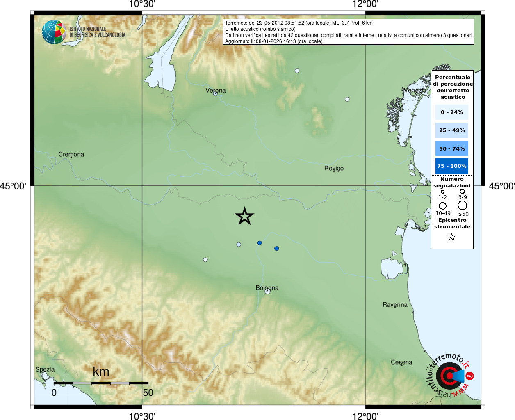Click the 1-2 reports circle in legend
Viewport: 515px width, 420px height.
[442, 192]
